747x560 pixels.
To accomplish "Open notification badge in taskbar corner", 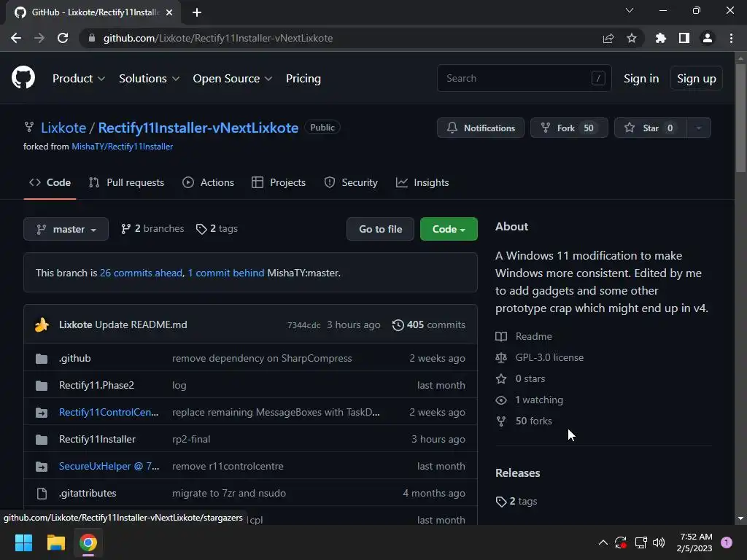I will [726, 542].
